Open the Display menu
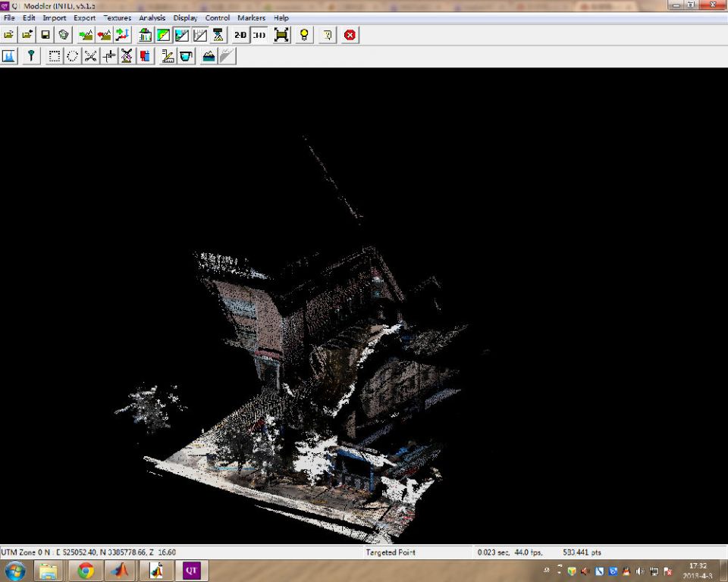This screenshot has height=582, width=728. tap(185, 17)
